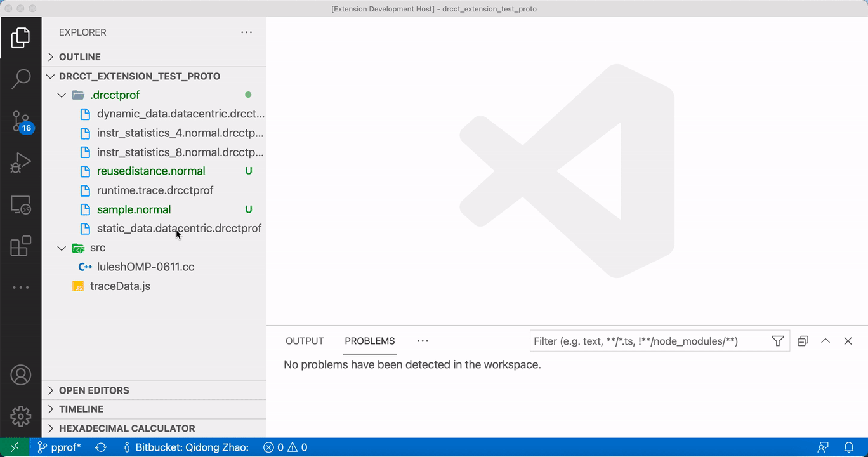Open the Extensions view icon
Viewport: 868px width, 457px height.
(x=20, y=246)
